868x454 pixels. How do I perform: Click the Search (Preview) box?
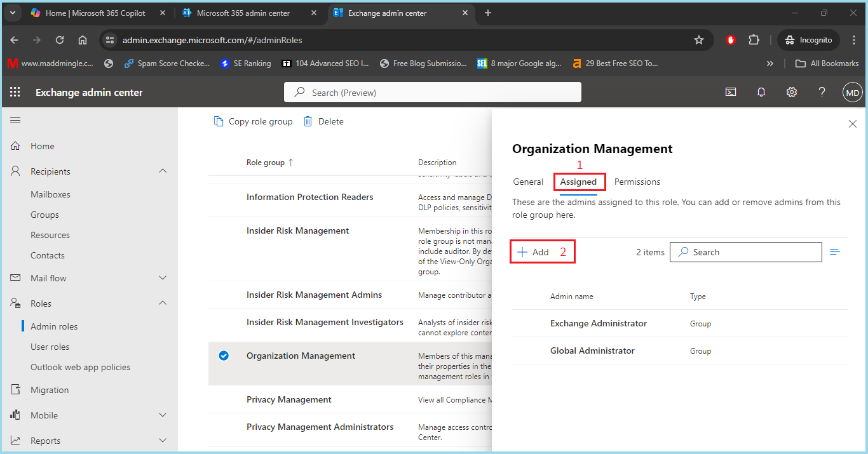point(433,92)
